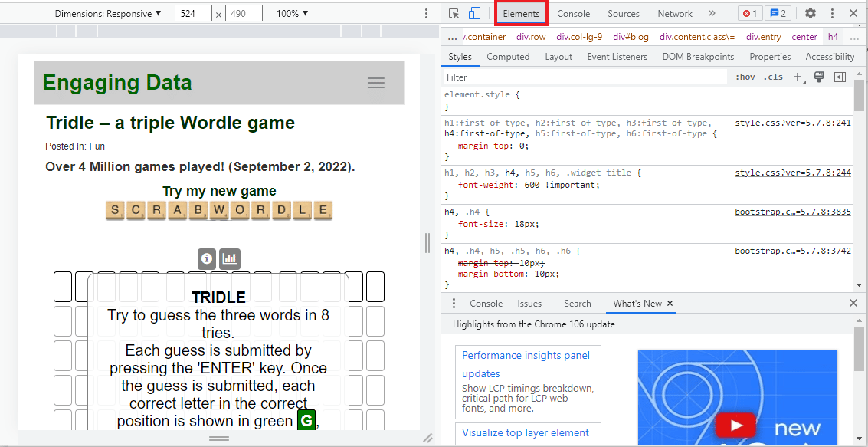Open the hamburger menu on Engaging Data

click(x=376, y=83)
